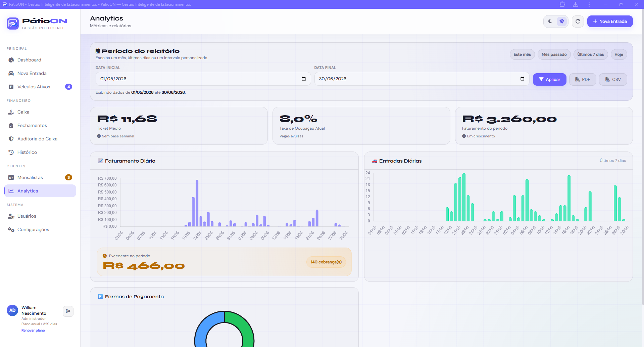Open the Mensalistas page
Screen dimensions: 644x347
point(40,177)
